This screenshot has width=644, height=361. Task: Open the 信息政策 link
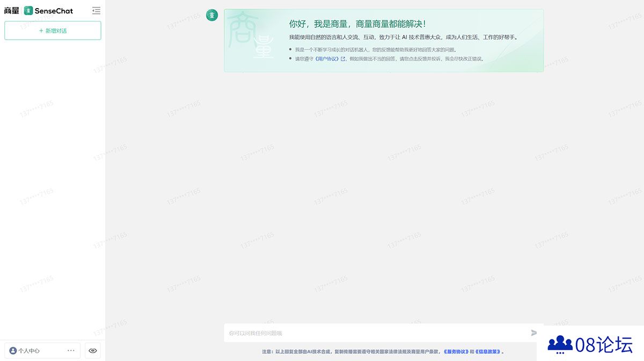pos(488,352)
